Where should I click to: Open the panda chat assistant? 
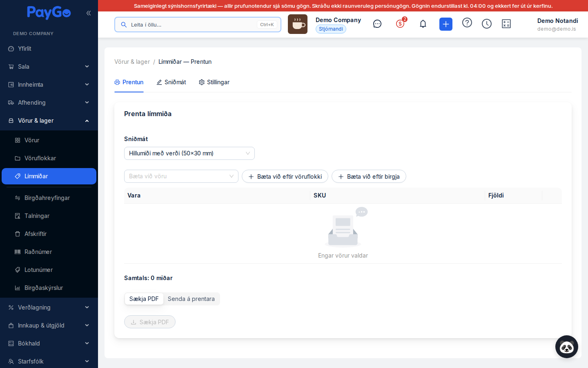click(567, 347)
